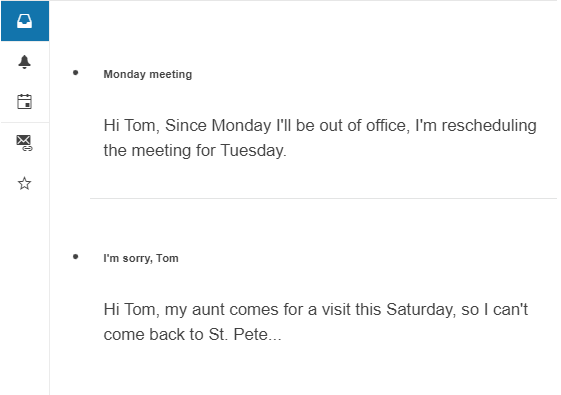This screenshot has height=395, width=561.
Task: Click the sidebar separator below the calendar icon
Action: coord(25,122)
